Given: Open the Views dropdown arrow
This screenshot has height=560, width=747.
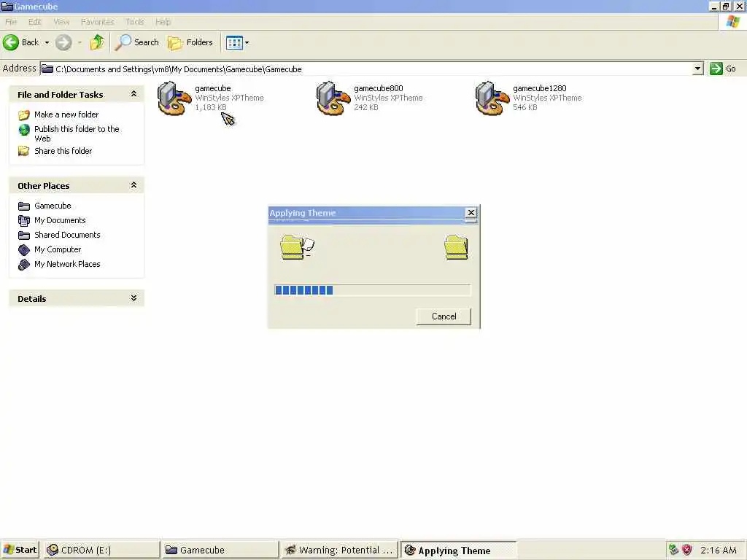Looking at the screenshot, I should click(x=247, y=43).
